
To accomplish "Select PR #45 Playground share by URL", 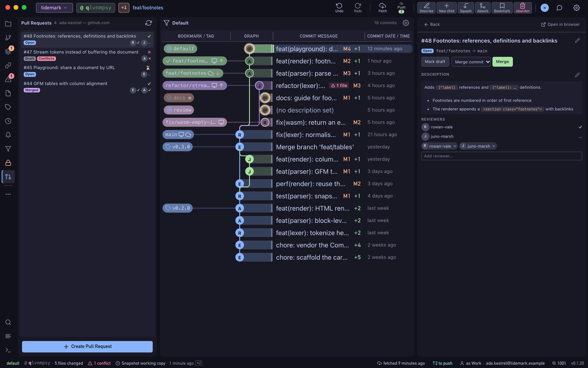I will [x=87, y=71].
